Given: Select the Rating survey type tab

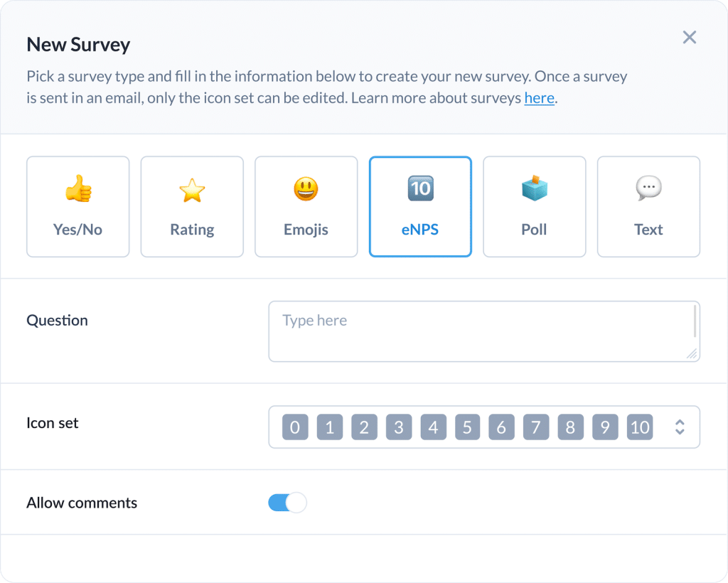Looking at the screenshot, I should point(192,206).
